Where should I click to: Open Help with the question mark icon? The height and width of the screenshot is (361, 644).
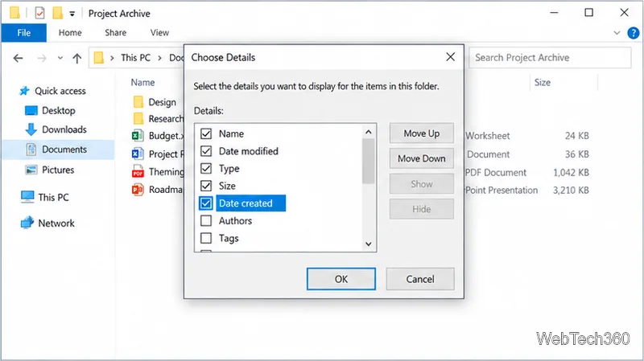point(634,33)
